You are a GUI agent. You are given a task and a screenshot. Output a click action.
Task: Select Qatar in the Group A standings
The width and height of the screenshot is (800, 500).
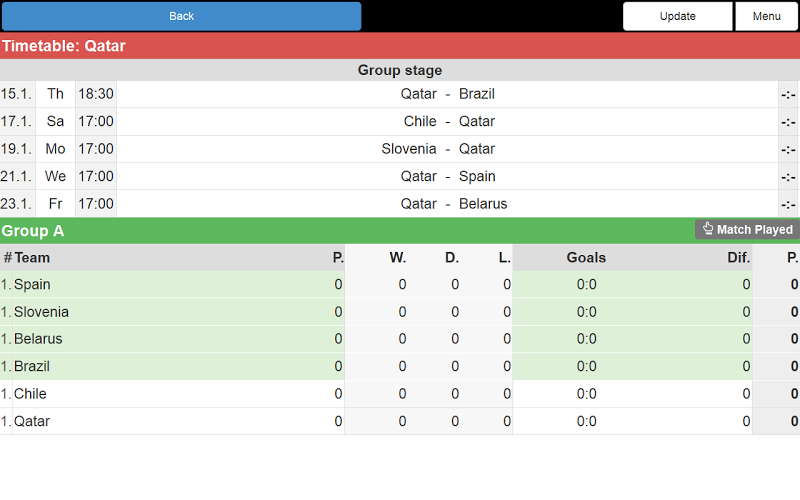32,421
